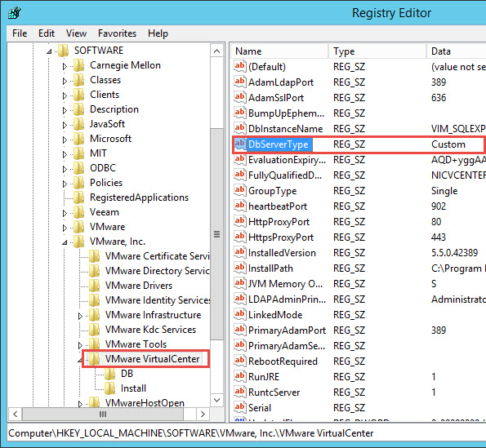Select the VMware Drivers folder icon
The height and width of the screenshot is (448, 486).
94,286
